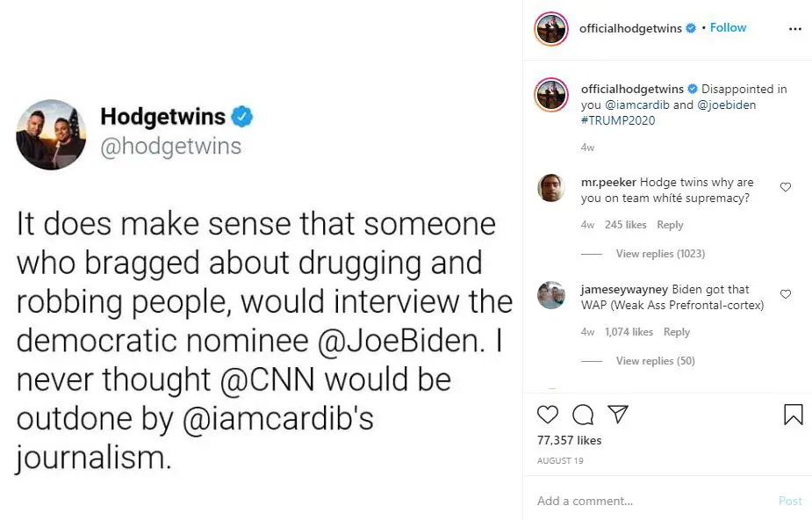Open mr.peeker's profile picture
The image size is (812, 520).
pos(551,188)
